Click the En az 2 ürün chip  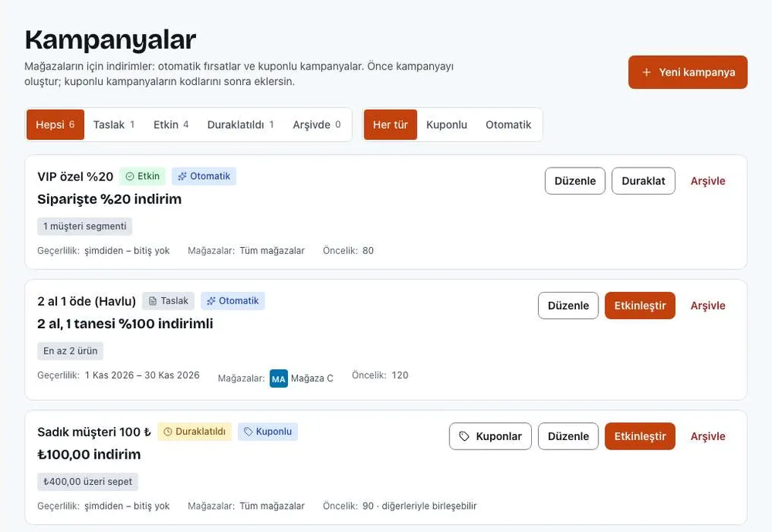click(x=70, y=351)
